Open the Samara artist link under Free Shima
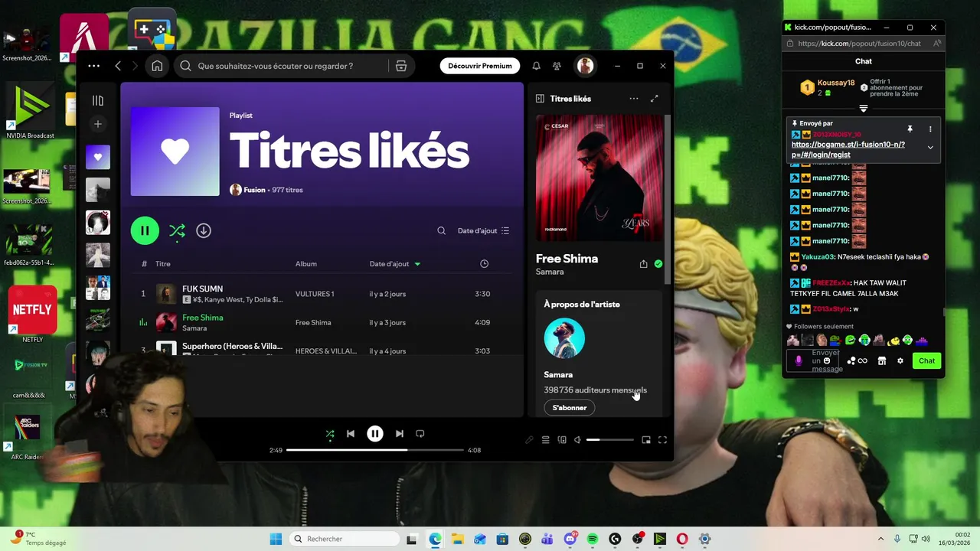This screenshot has width=980, height=551. tap(550, 272)
